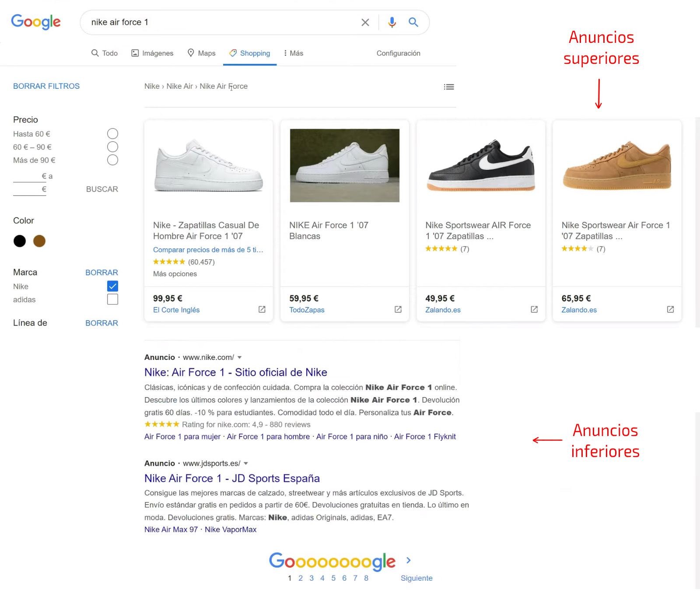Open El Corte Inglés listing external link icon
This screenshot has width=700, height=593.
262,309
